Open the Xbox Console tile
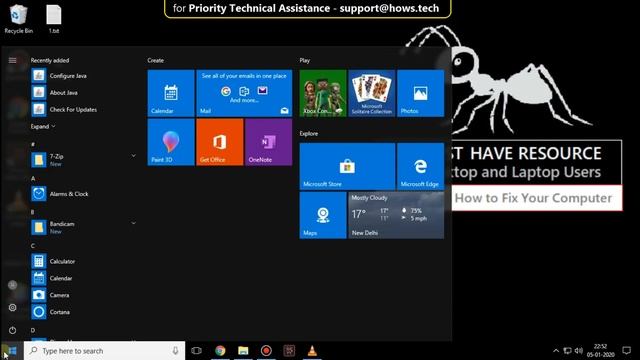 coord(323,93)
